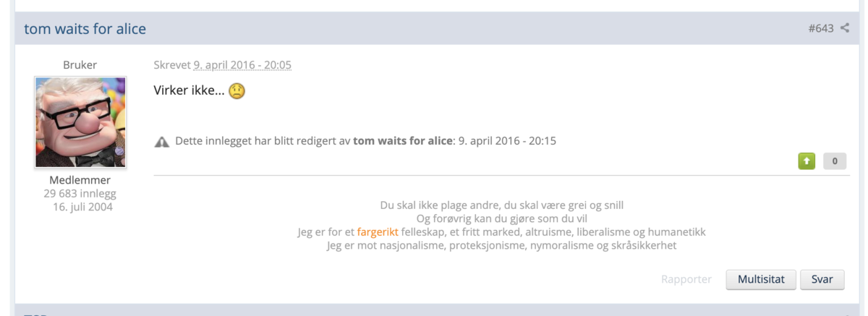The image size is (868, 316).
Task: Upvote the post with the green arrow
Action: pyautogui.click(x=807, y=161)
